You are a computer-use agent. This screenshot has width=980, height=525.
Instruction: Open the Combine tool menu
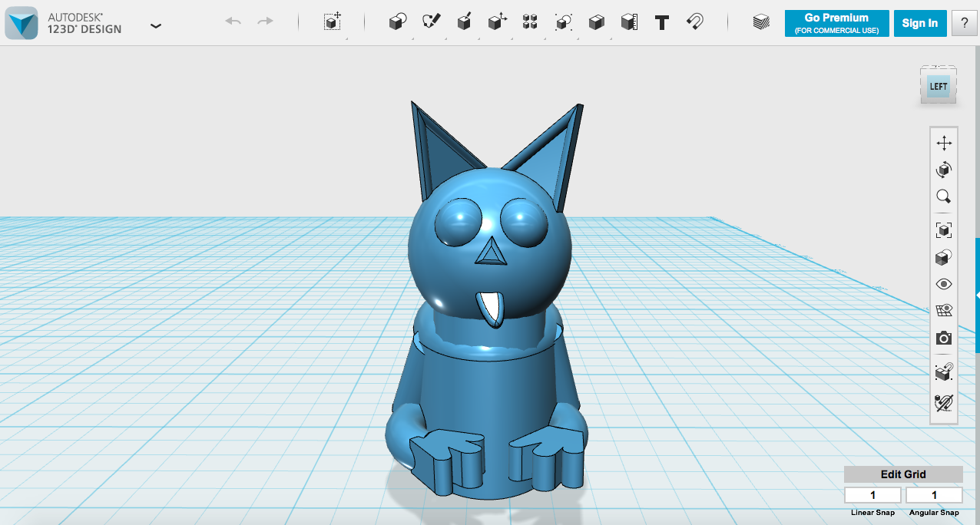tap(596, 21)
